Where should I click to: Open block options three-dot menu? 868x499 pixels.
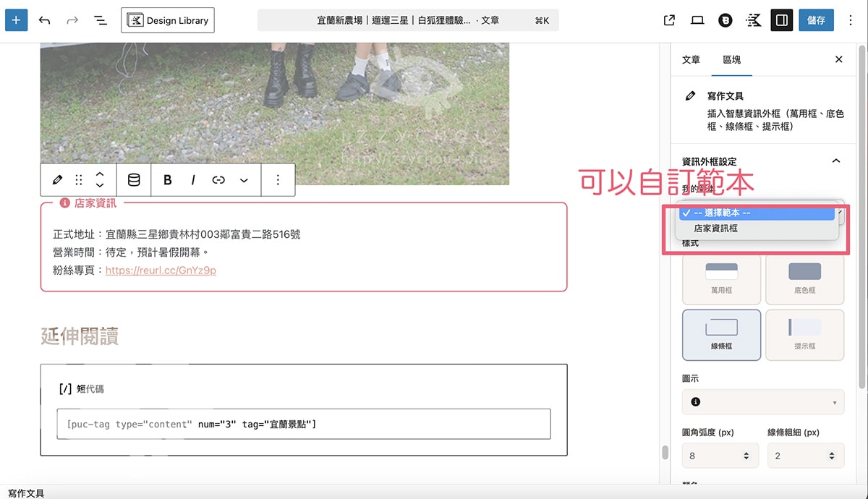point(278,180)
